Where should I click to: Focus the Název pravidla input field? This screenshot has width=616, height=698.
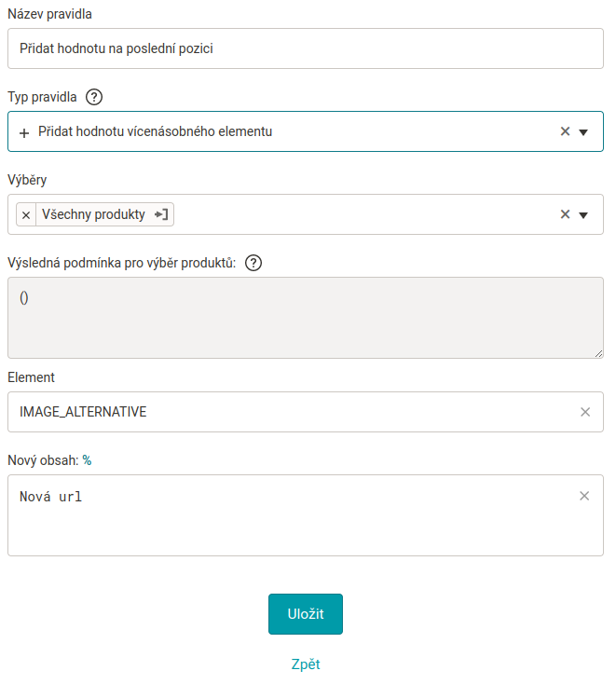point(306,48)
